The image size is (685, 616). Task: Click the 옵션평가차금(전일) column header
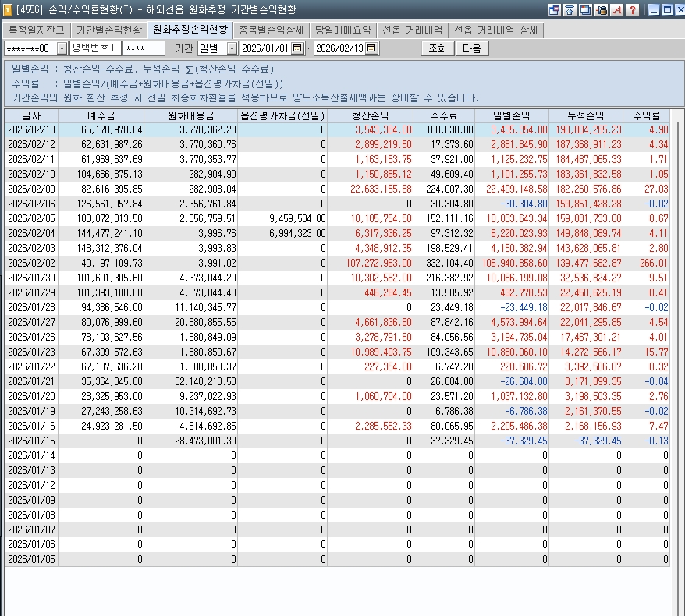pos(282,115)
